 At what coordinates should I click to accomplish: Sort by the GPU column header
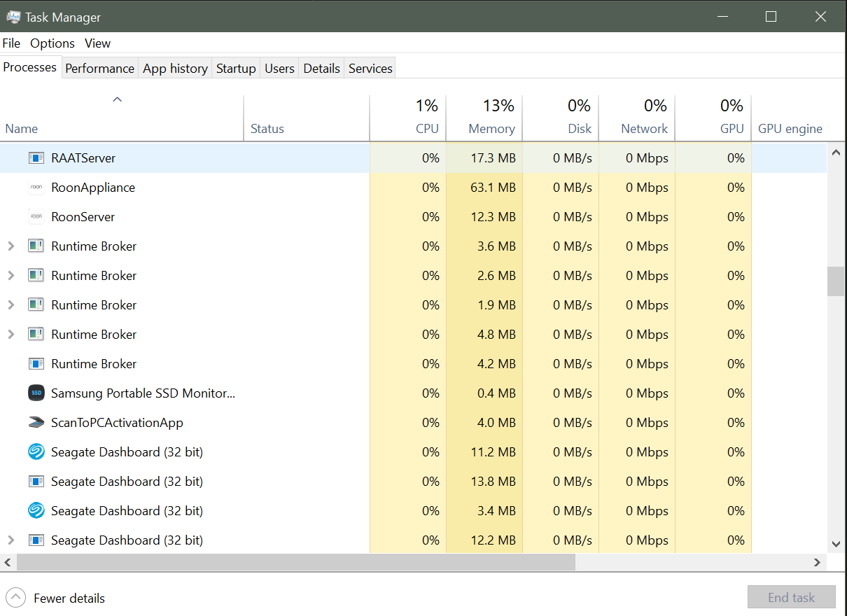click(713, 118)
